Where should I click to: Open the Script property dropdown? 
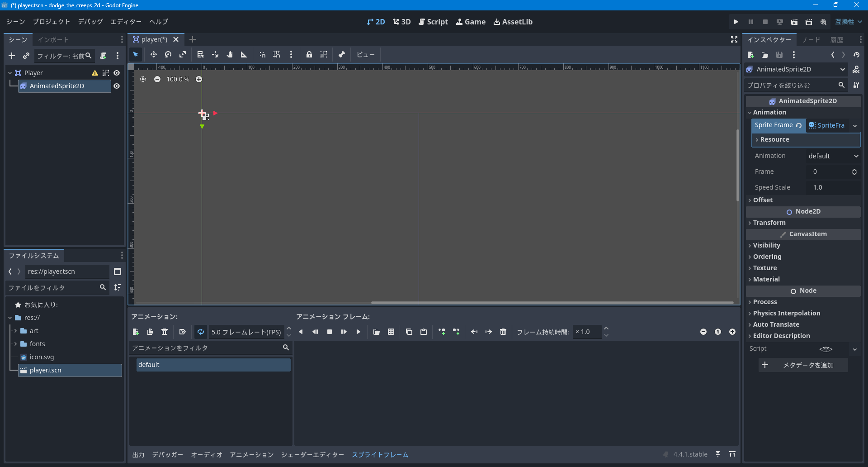click(855, 349)
